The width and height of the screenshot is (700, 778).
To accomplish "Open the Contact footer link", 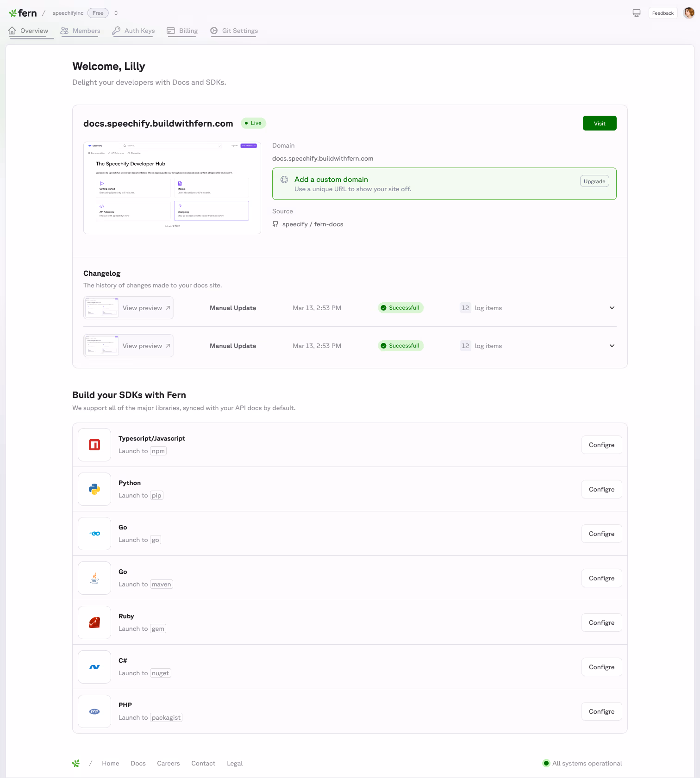I will pyautogui.click(x=203, y=763).
